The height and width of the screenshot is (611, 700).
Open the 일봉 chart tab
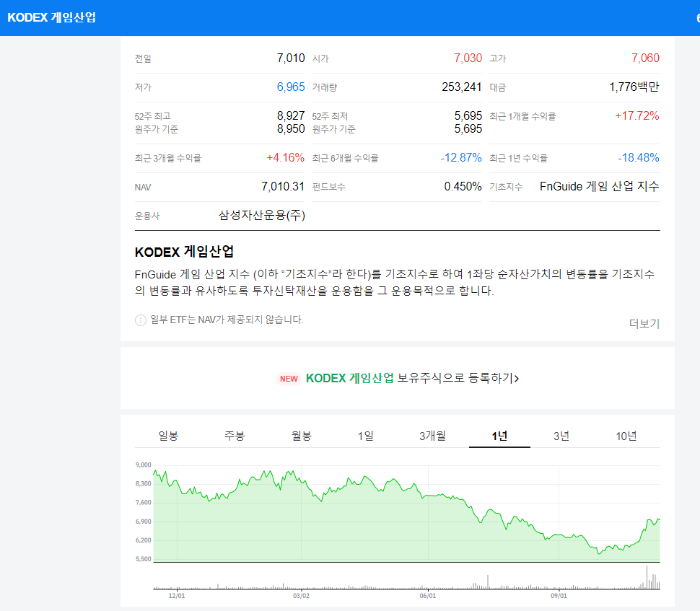[168, 436]
